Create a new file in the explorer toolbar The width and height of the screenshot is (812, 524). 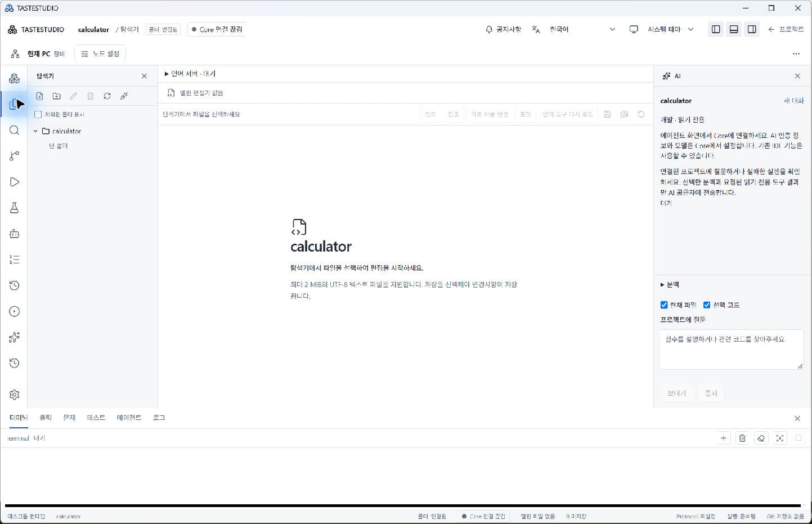click(40, 96)
